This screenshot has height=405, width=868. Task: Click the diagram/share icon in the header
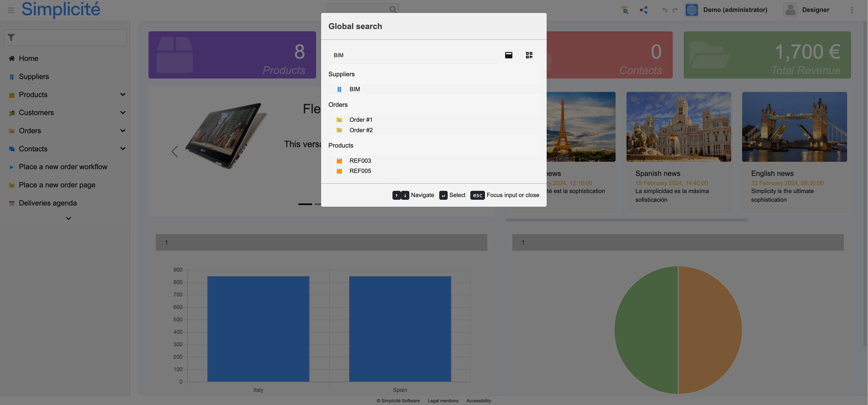pyautogui.click(x=644, y=10)
